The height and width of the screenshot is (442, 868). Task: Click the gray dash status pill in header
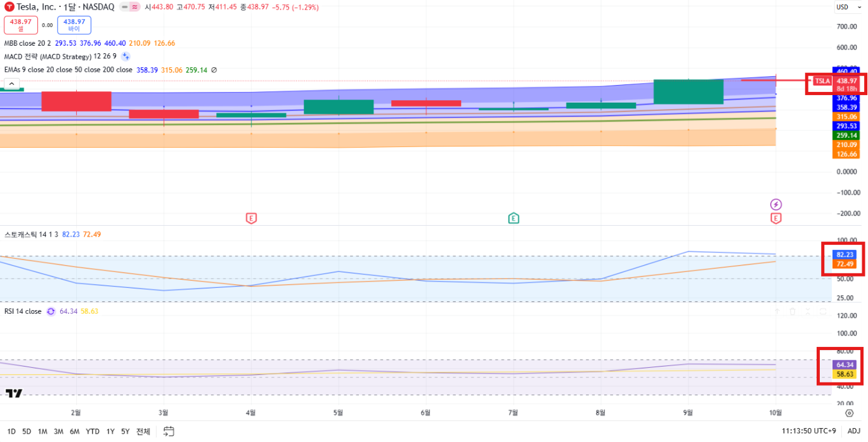(x=124, y=7)
